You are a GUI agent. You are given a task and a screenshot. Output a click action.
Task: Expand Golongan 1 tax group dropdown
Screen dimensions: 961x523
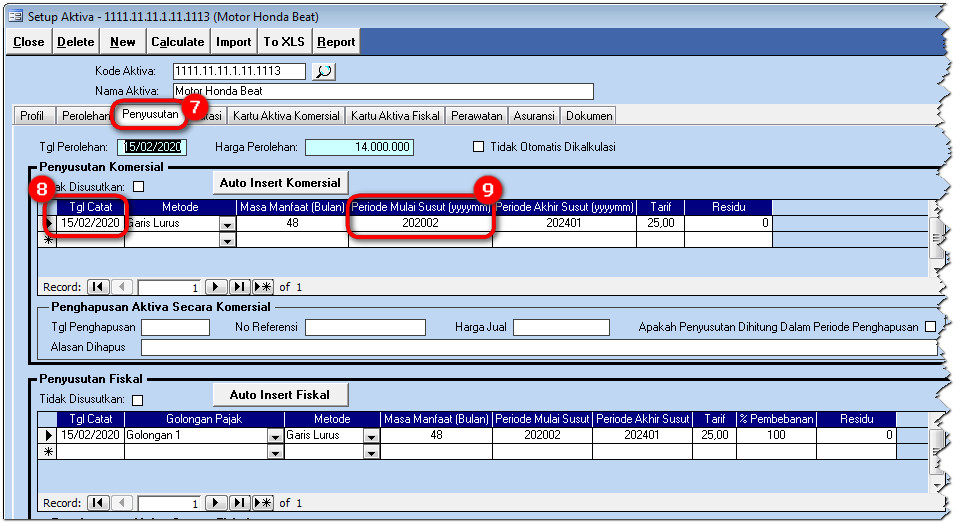click(275, 436)
